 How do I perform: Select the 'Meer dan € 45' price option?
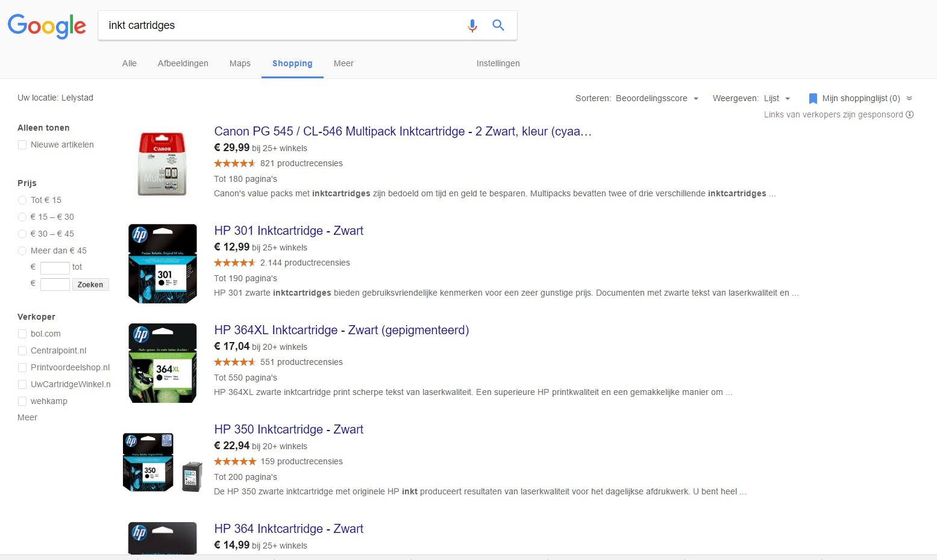22,251
